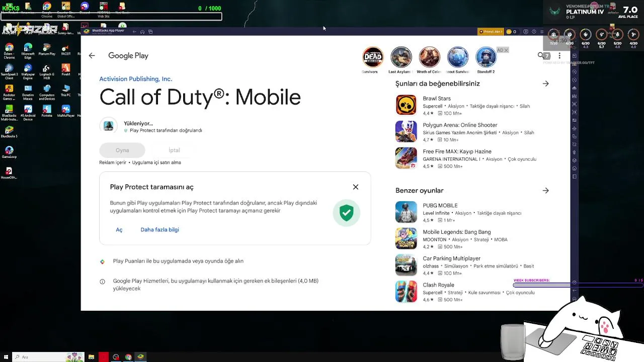
Task: Open BlueStacks Multi-Instance Manager shortcut
Action: coord(9,113)
